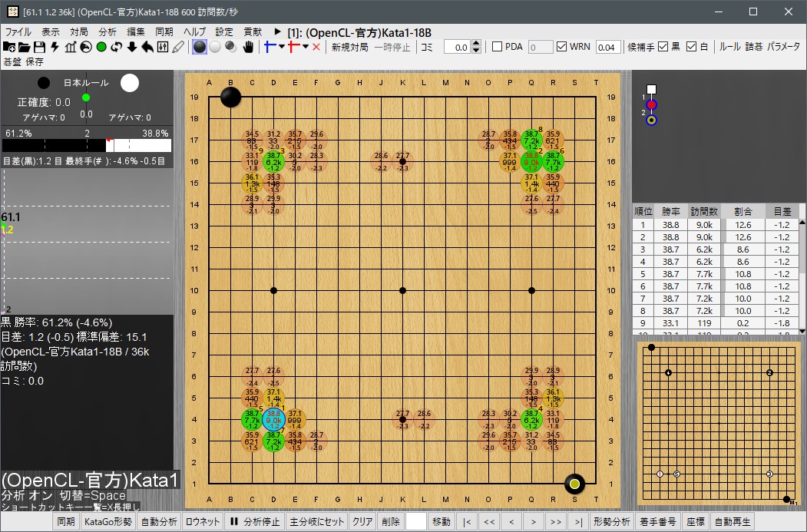Uncheck the WRN checkbox
807x532 pixels.
point(562,47)
